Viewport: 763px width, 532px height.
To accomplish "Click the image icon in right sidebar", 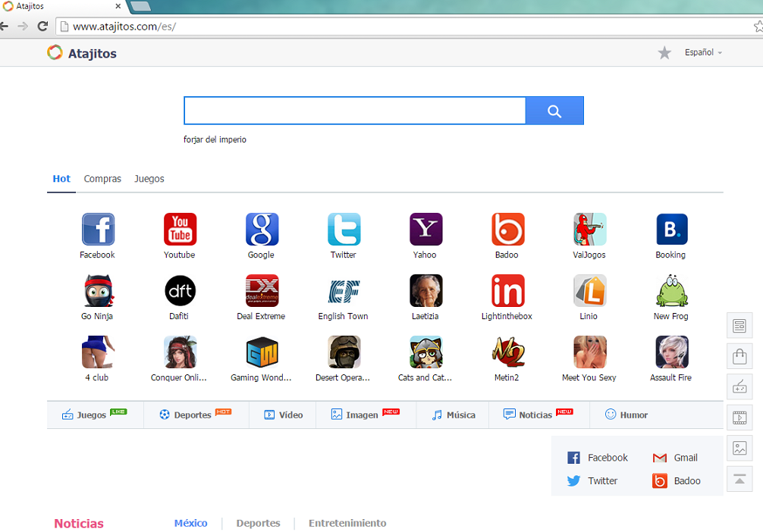I will [x=739, y=448].
